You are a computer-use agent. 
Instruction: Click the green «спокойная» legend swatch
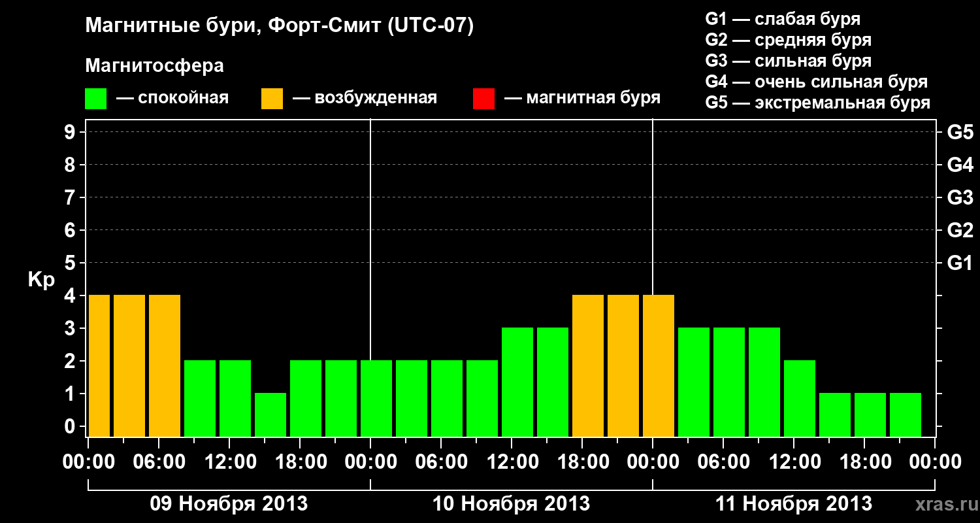pos(95,99)
